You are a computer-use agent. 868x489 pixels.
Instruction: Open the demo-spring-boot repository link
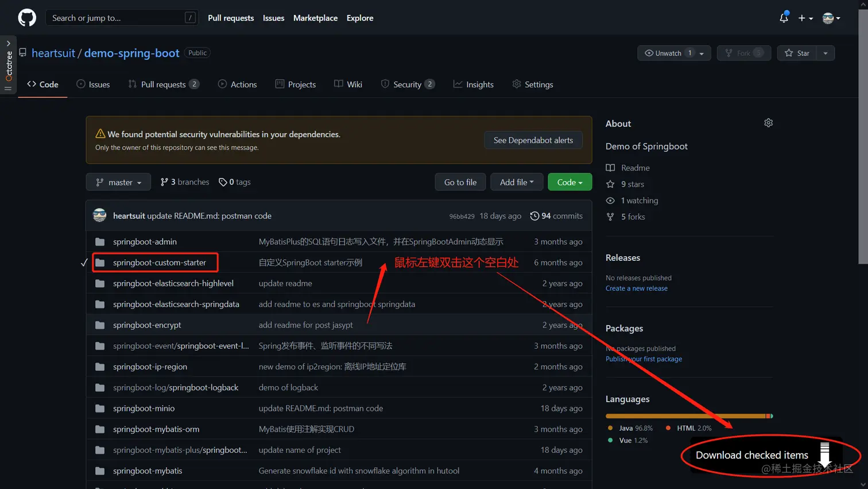click(x=131, y=53)
